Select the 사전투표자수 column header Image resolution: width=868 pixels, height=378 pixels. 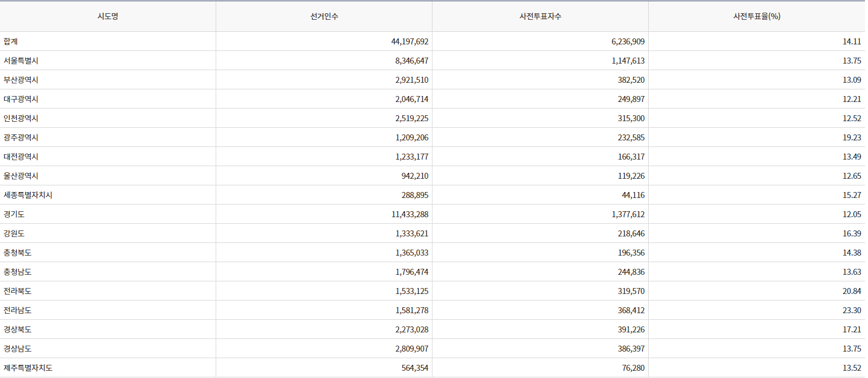[x=540, y=16]
